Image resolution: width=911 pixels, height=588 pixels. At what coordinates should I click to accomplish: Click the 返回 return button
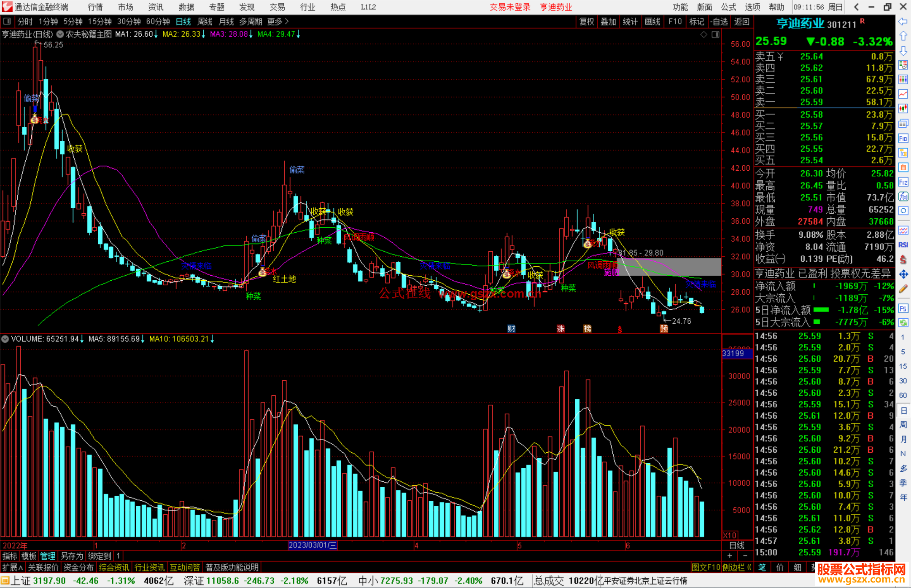coord(741,21)
